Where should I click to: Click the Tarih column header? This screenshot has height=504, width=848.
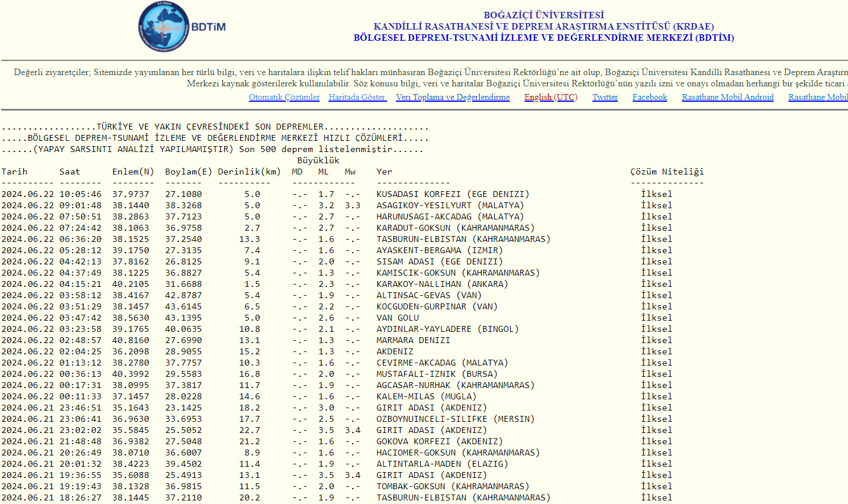14,172
